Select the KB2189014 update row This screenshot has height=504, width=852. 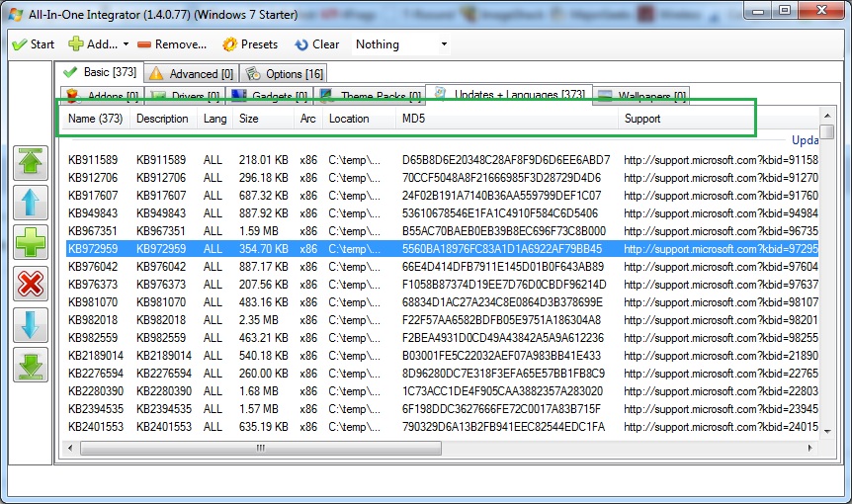click(x=96, y=356)
